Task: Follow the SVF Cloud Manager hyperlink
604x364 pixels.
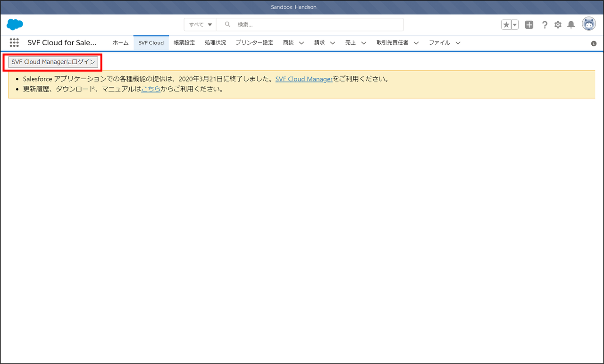Action: click(x=304, y=79)
